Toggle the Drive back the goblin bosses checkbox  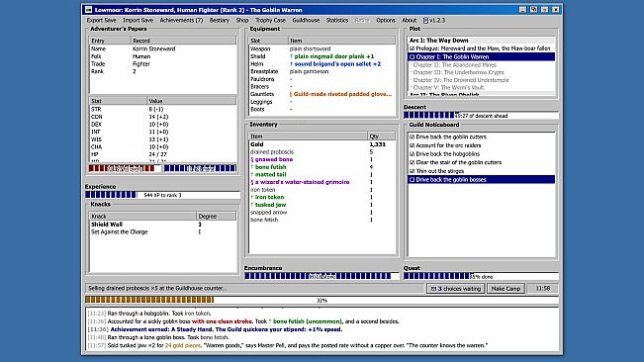point(412,180)
